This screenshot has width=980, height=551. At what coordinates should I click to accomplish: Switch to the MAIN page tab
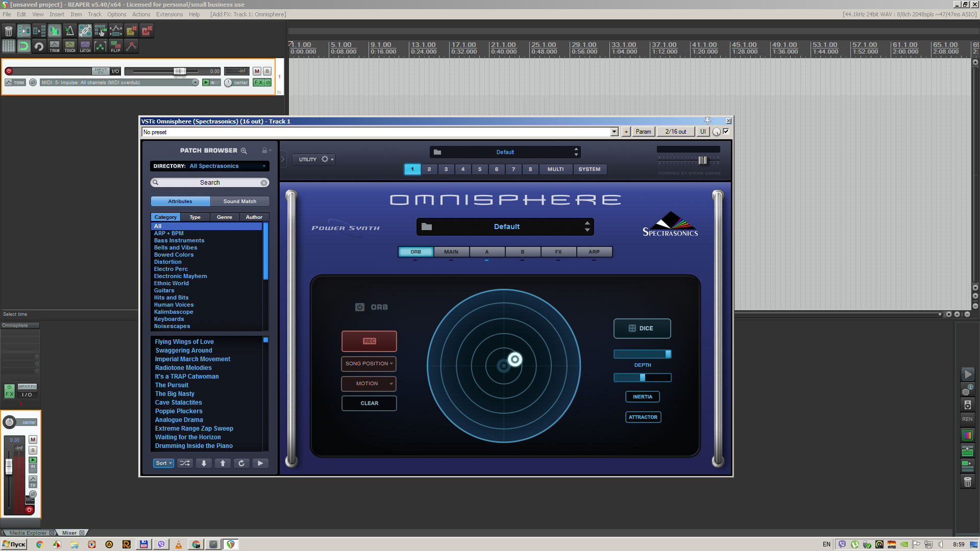pyautogui.click(x=451, y=252)
